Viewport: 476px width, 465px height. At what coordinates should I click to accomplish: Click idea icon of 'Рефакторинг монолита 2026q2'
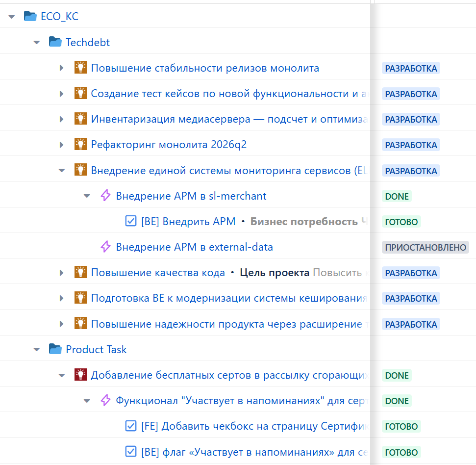point(80,144)
